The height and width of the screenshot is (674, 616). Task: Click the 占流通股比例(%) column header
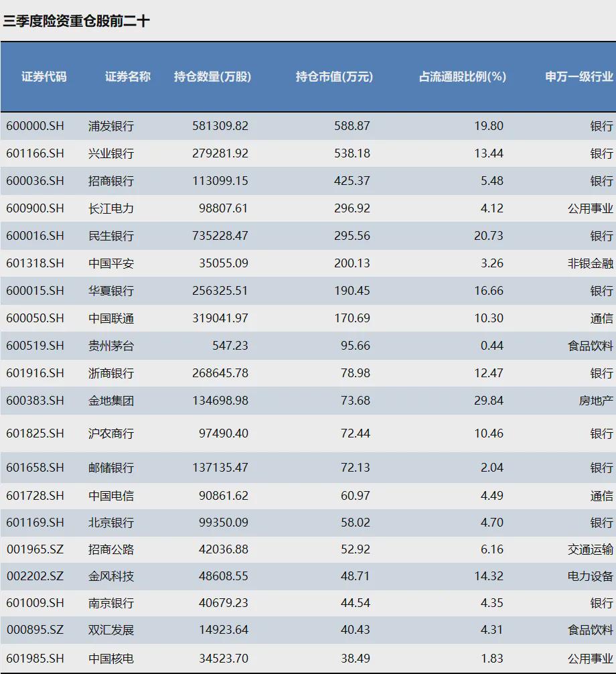463,76
